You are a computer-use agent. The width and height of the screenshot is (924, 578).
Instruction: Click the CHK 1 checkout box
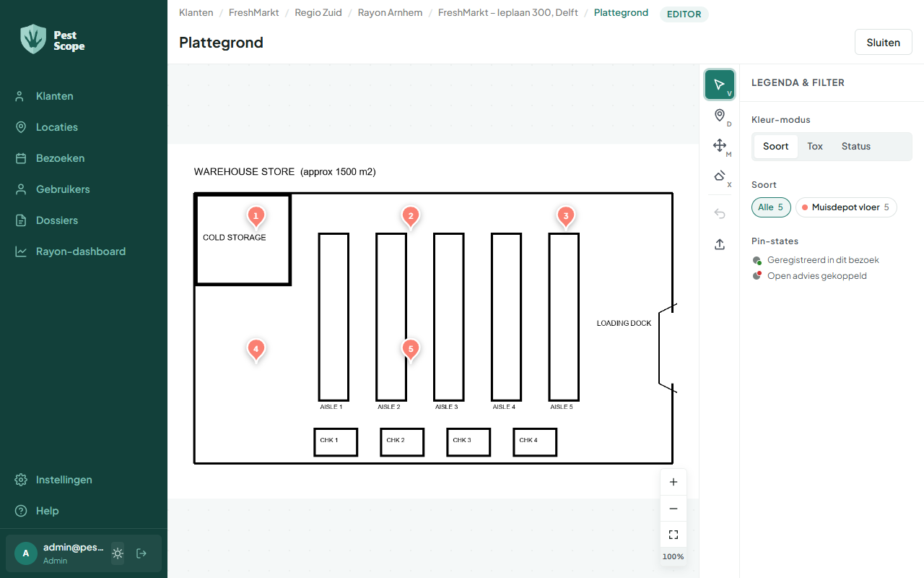pos(336,442)
